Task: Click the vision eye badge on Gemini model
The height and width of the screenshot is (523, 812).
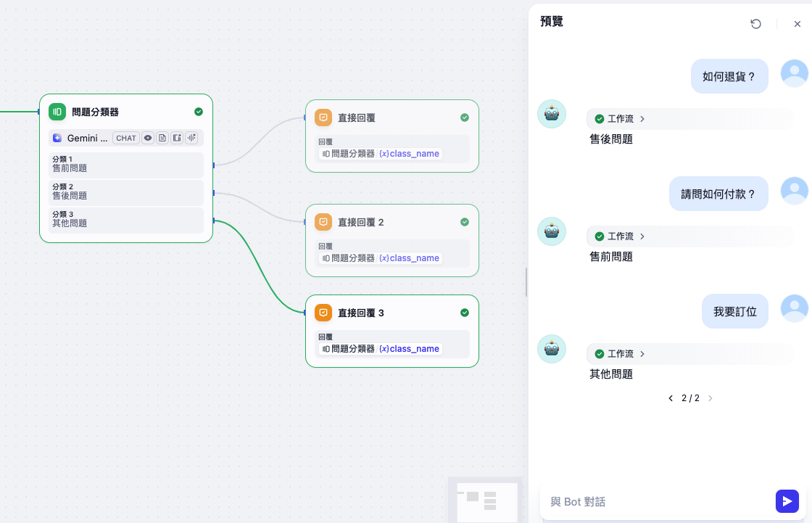Action: coord(148,138)
